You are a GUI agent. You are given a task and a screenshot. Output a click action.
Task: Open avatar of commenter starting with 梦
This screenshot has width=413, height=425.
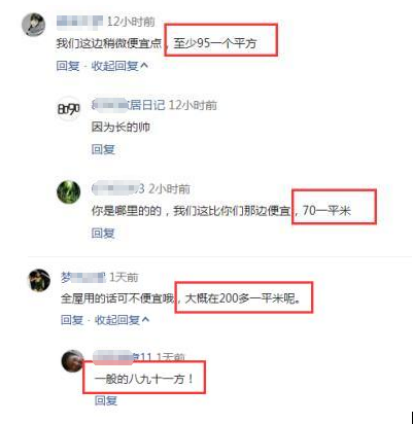pyautogui.click(x=39, y=280)
